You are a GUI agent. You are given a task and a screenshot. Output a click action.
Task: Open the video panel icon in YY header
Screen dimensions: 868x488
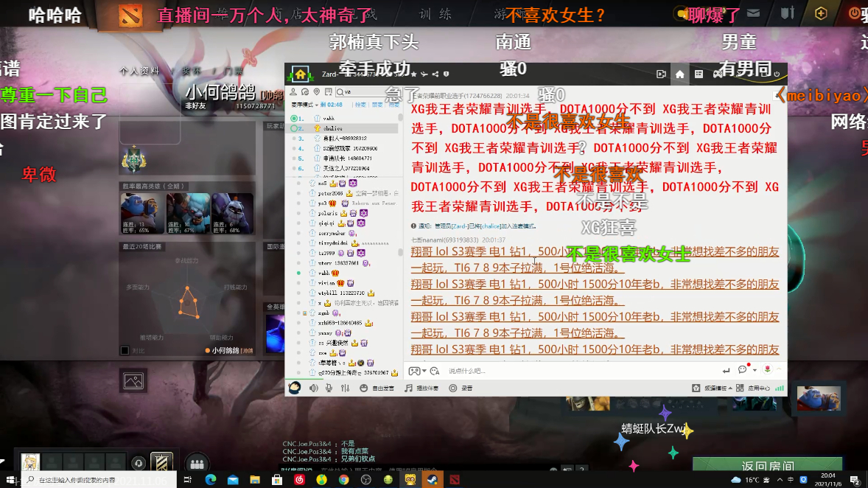click(661, 74)
